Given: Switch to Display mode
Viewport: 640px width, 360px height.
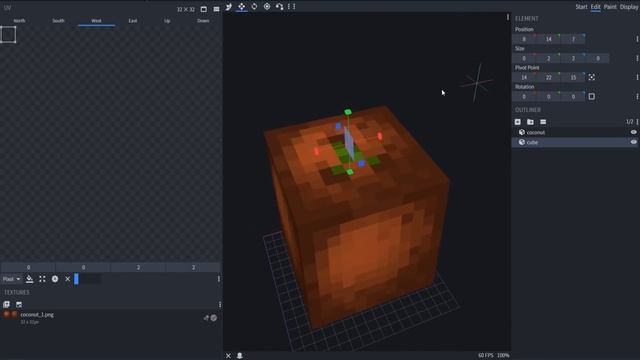Looking at the screenshot, I should tap(629, 7).
